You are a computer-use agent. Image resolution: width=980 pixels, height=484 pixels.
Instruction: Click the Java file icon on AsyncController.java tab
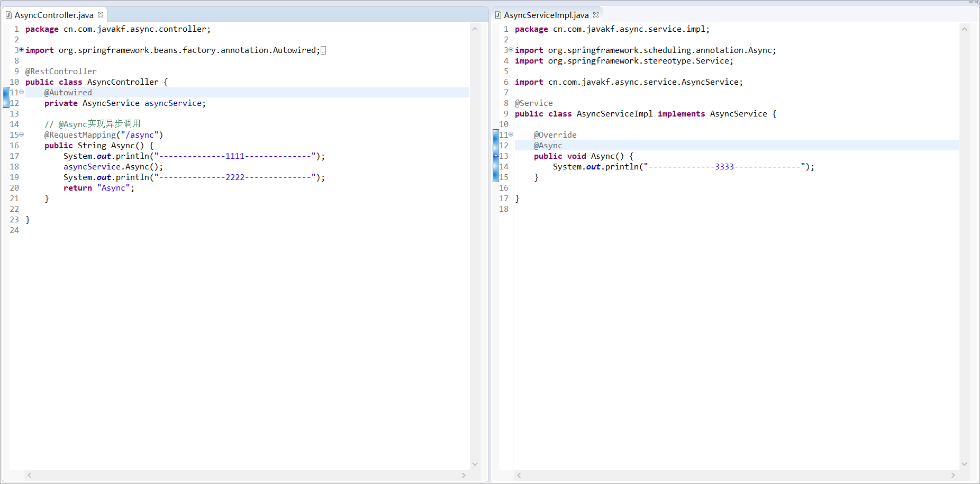pyautogui.click(x=8, y=15)
